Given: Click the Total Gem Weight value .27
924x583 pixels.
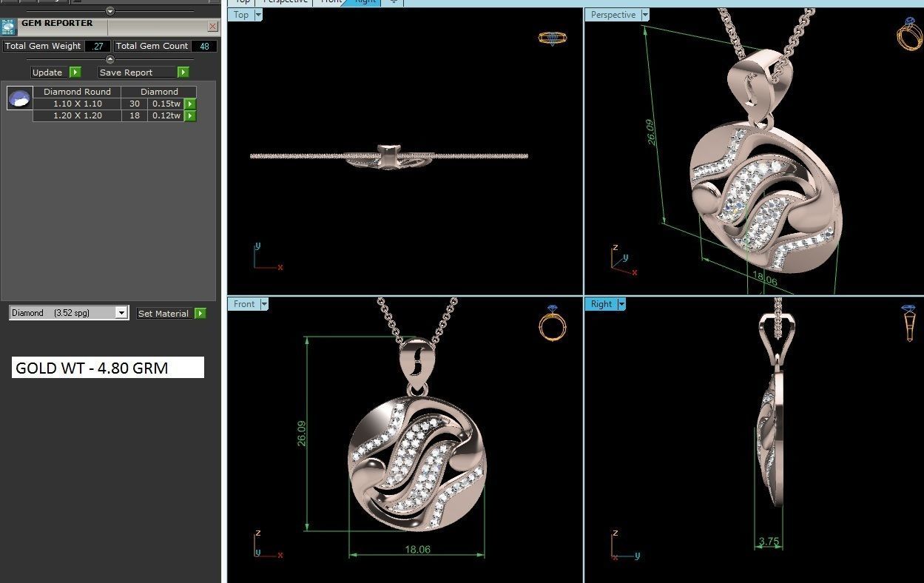Looking at the screenshot, I should click(x=97, y=46).
